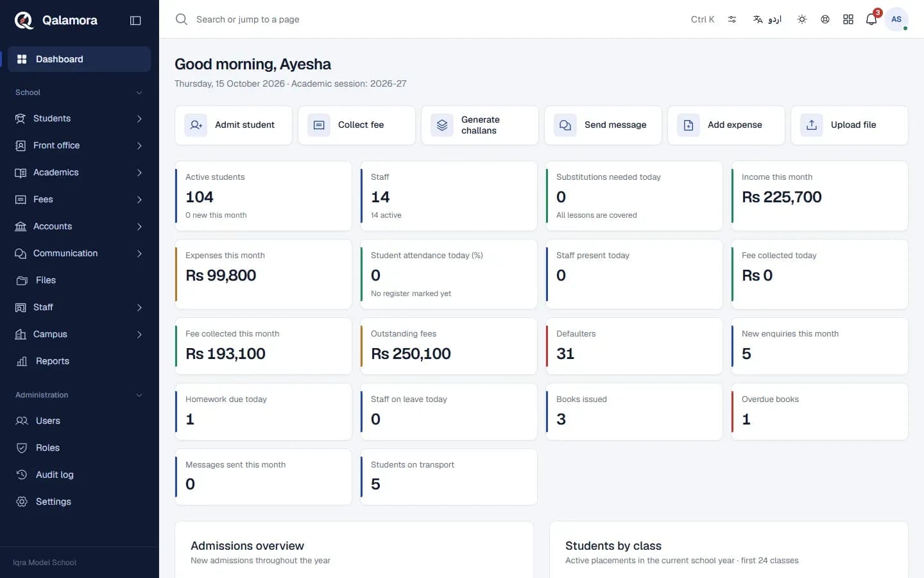
Task: Click the Rs 225,700 income value
Action: pyautogui.click(x=782, y=197)
